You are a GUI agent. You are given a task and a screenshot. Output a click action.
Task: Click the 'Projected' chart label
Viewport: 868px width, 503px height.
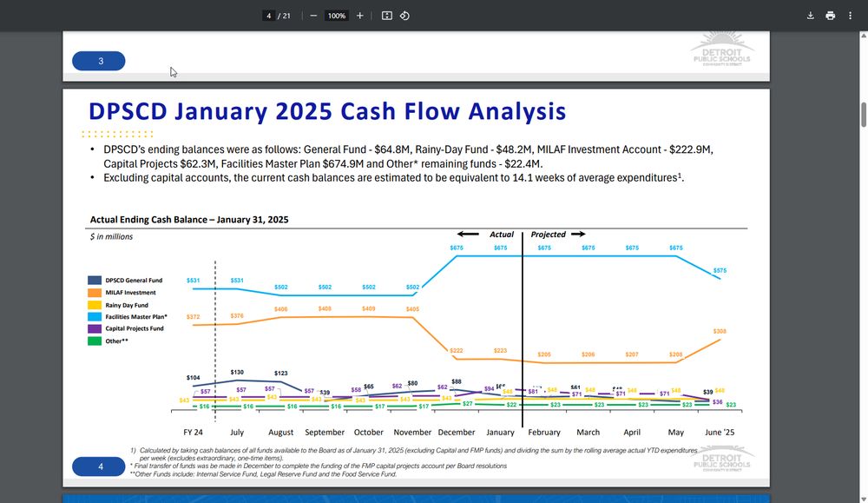click(548, 235)
